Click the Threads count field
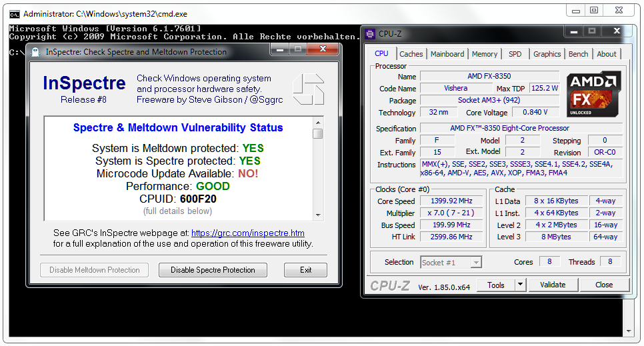The height and width of the screenshot is (346, 644). tap(610, 262)
